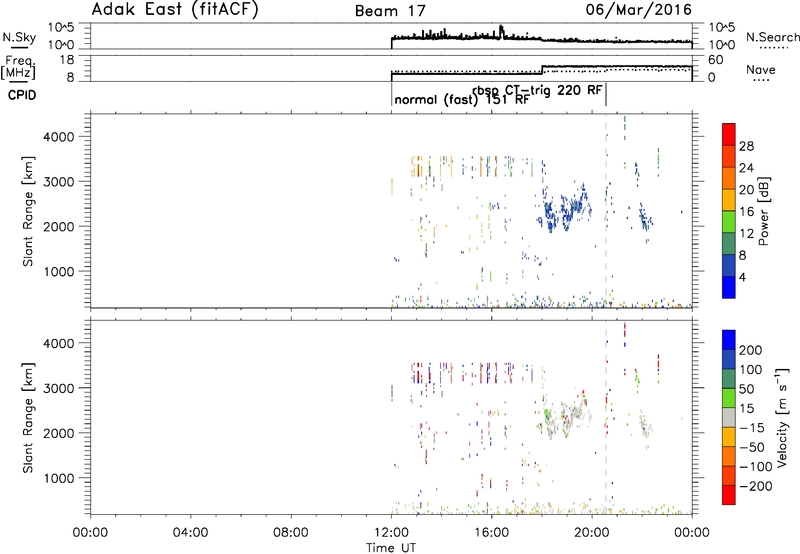Click the red top segment of Power colorbar

[729, 135]
